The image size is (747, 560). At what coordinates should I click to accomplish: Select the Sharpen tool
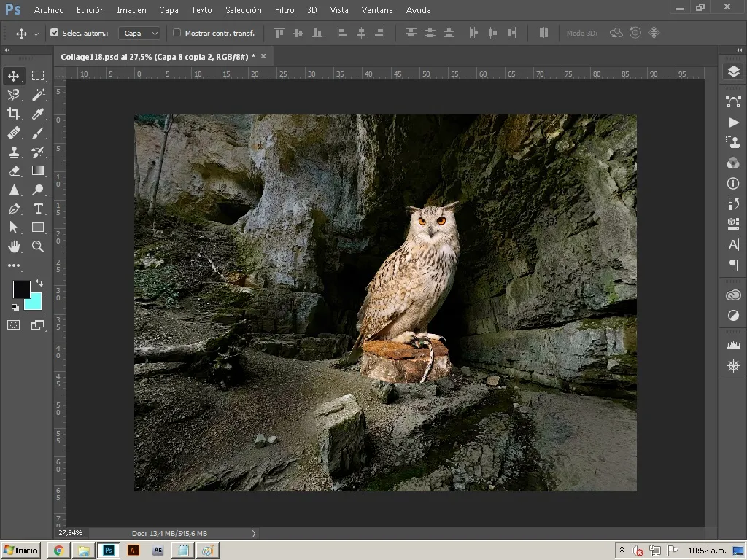(13, 190)
